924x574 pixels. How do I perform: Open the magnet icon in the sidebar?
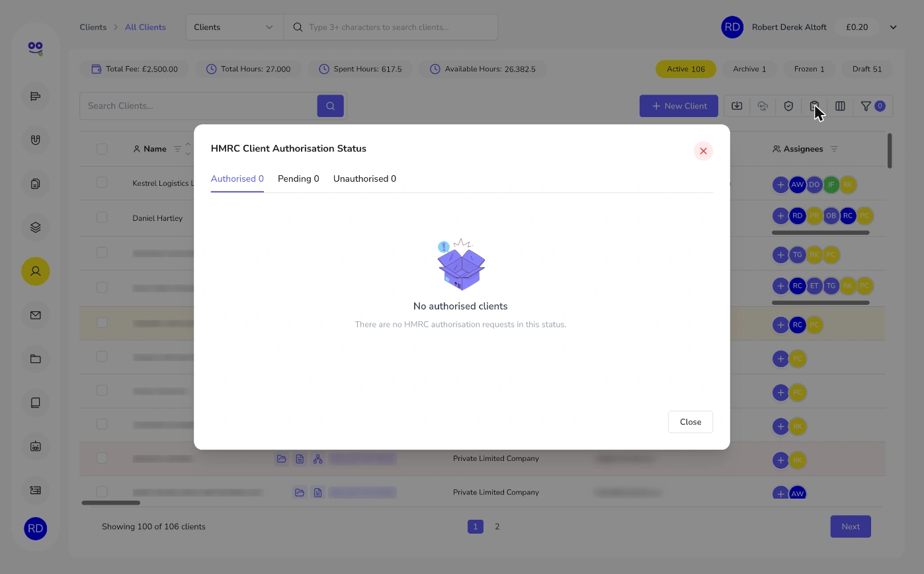[x=36, y=140]
